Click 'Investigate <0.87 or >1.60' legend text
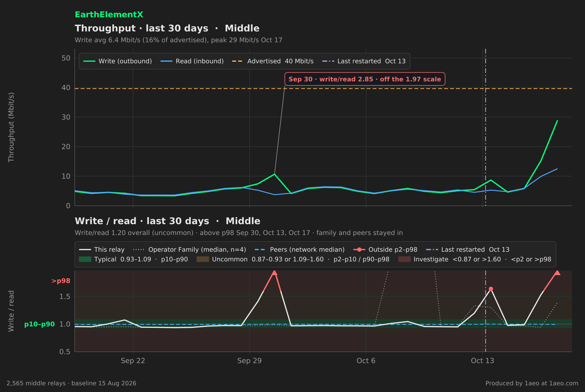 click(x=482, y=259)
